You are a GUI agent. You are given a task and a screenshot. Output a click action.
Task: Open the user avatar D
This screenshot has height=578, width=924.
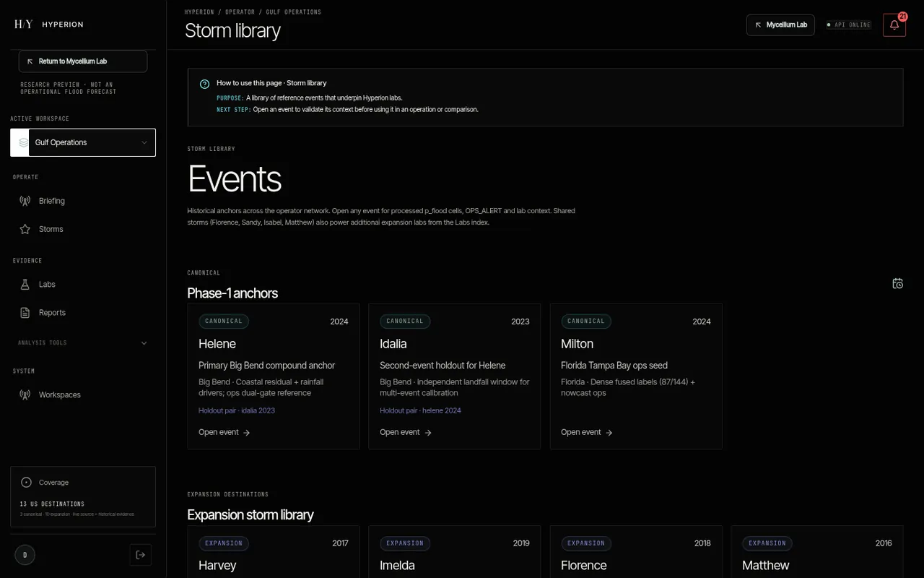[25, 555]
